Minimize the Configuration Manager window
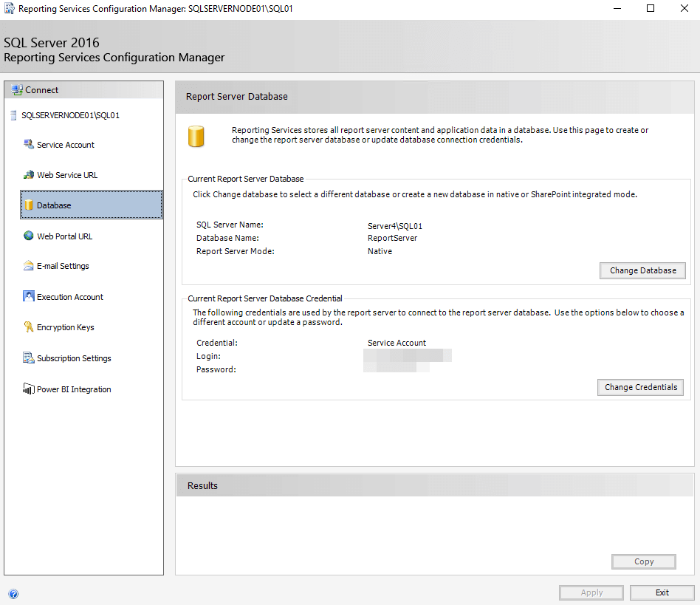 [617, 8]
